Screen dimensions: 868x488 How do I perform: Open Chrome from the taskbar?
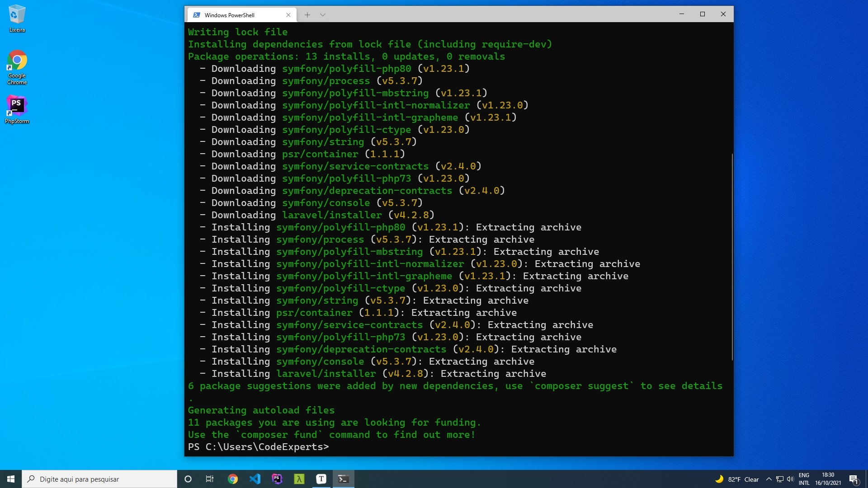[x=232, y=479]
